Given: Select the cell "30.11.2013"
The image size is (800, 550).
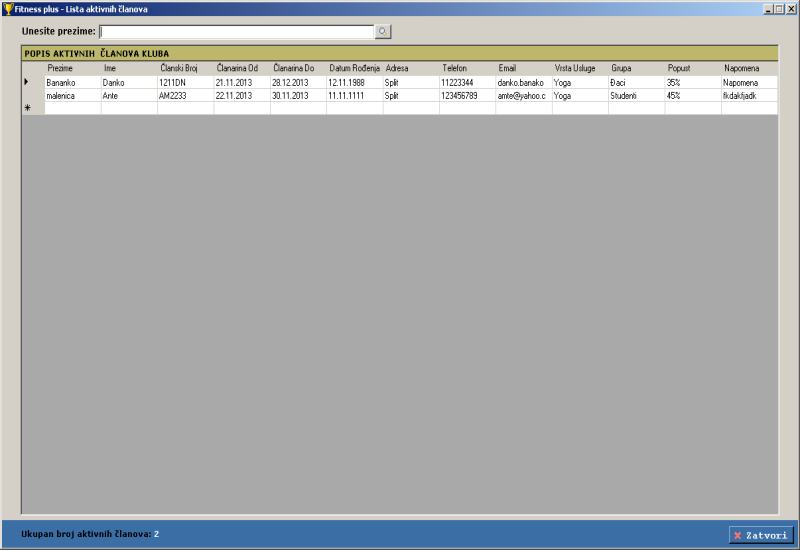Looking at the screenshot, I should (x=298, y=95).
